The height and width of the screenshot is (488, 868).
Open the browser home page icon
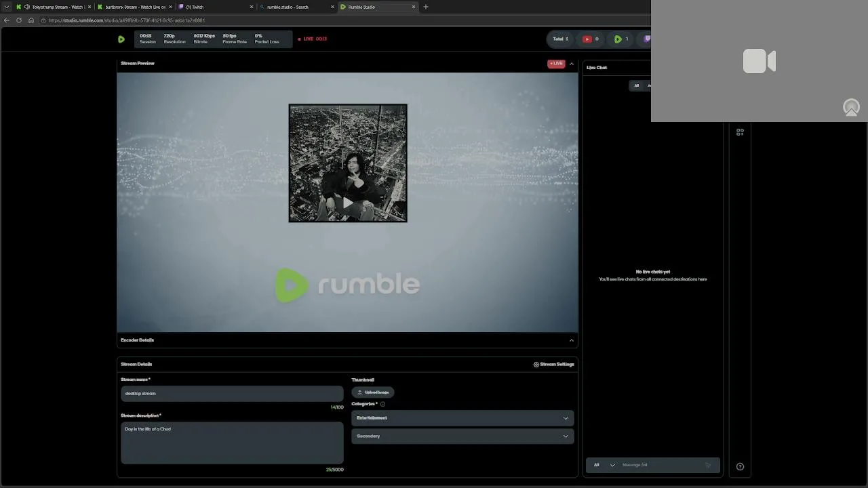pos(31,20)
